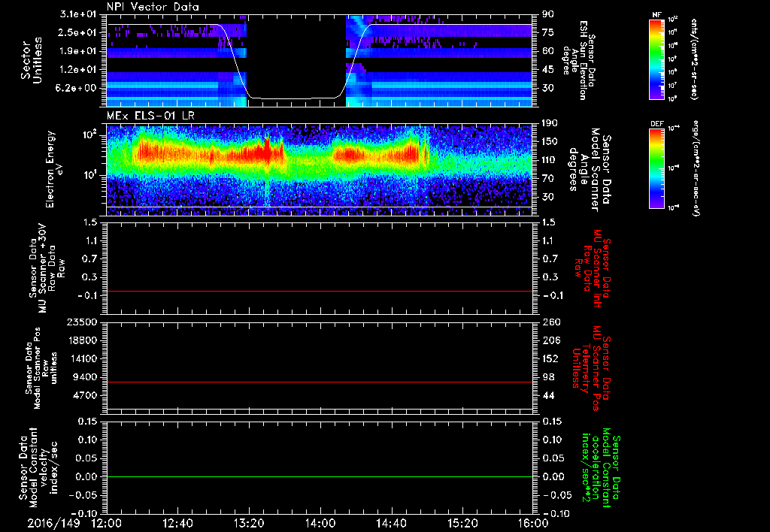
Task: Click the "14:40" time tick label
Action: (391, 523)
